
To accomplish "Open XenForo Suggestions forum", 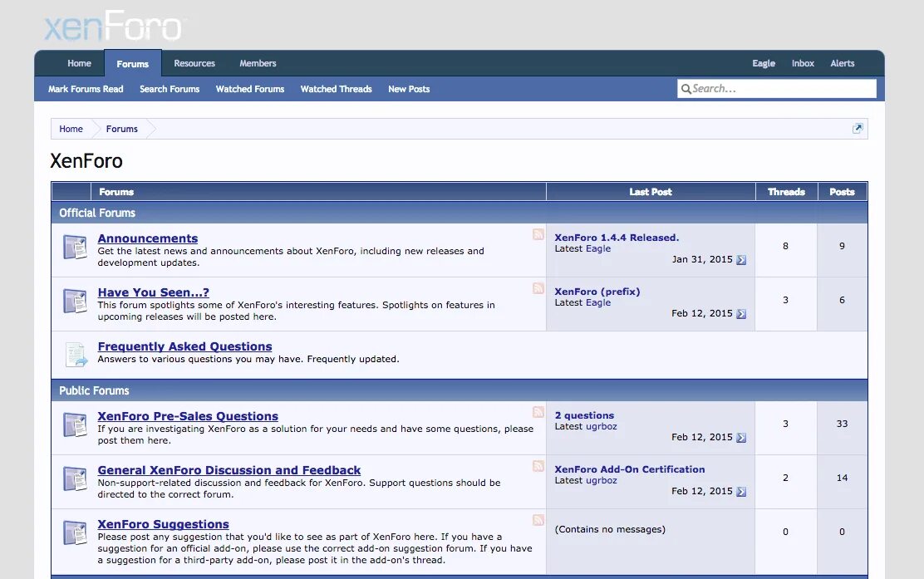I will click(163, 524).
